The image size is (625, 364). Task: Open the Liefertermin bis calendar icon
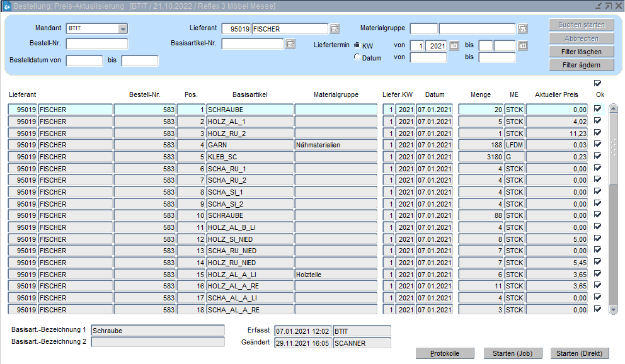[x=523, y=46]
